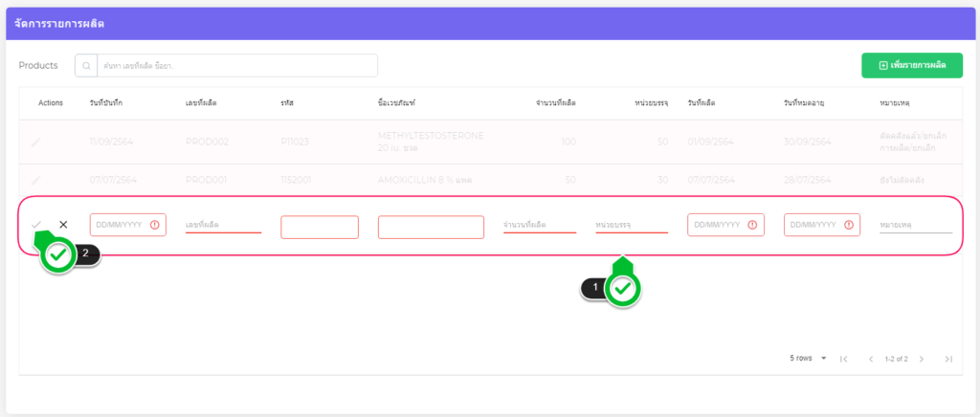This screenshot has width=980, height=417.
Task: Click the หน่วยบรรจุ input in new row
Action: [x=631, y=225]
